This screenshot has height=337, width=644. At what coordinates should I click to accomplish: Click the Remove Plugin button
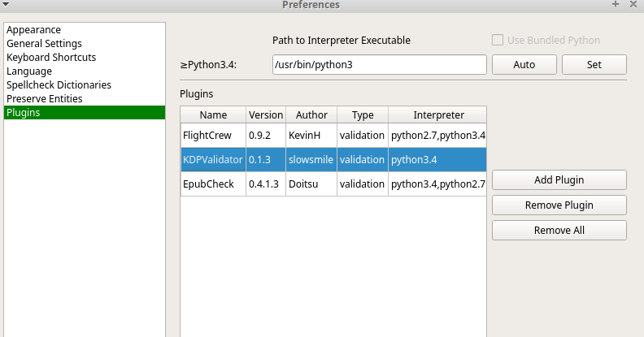click(x=559, y=205)
